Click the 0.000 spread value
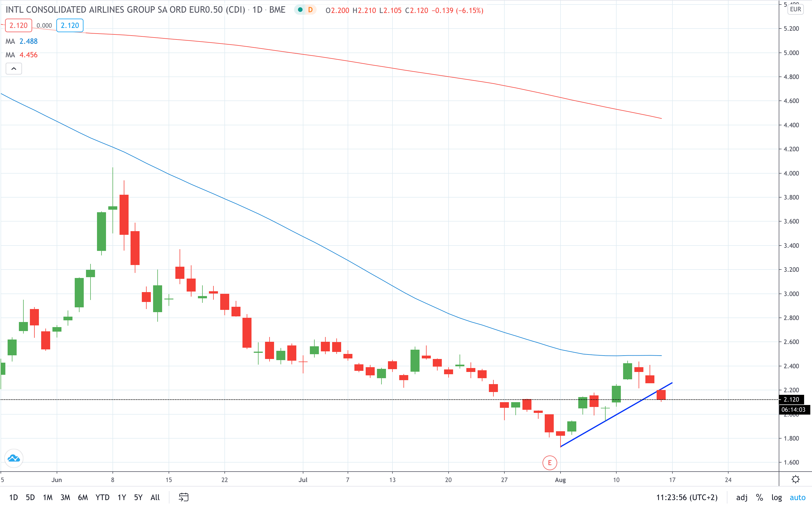The image size is (812, 508). (44, 25)
